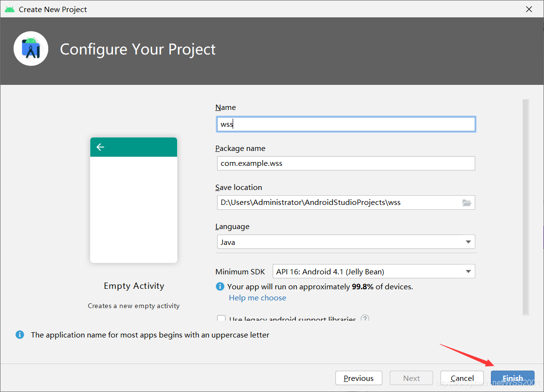Click the back arrow in the activity preview

tap(100, 148)
